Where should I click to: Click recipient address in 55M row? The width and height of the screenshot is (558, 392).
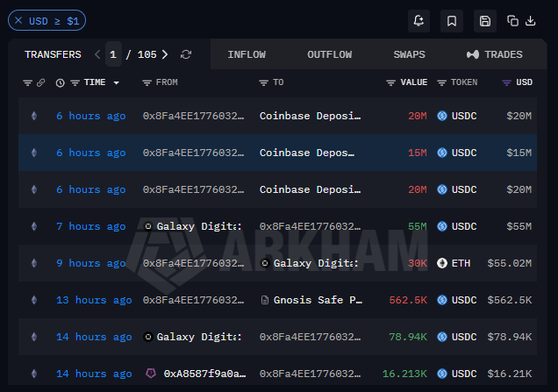pos(310,226)
